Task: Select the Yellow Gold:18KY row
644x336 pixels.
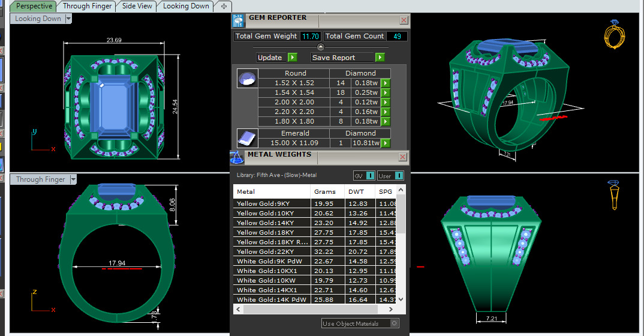Action: pyautogui.click(x=315, y=232)
